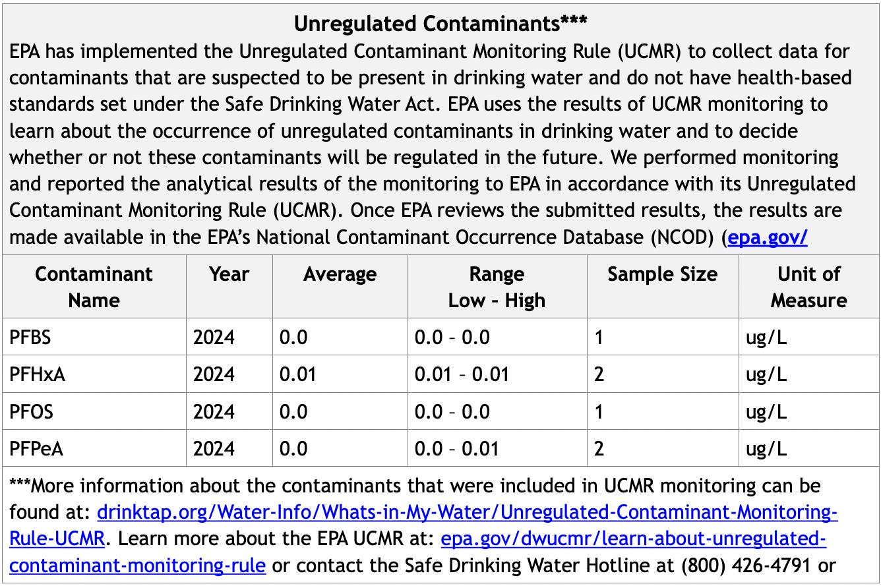The height and width of the screenshot is (588, 881).
Task: Click the Contaminant Name column header
Action: [94, 287]
